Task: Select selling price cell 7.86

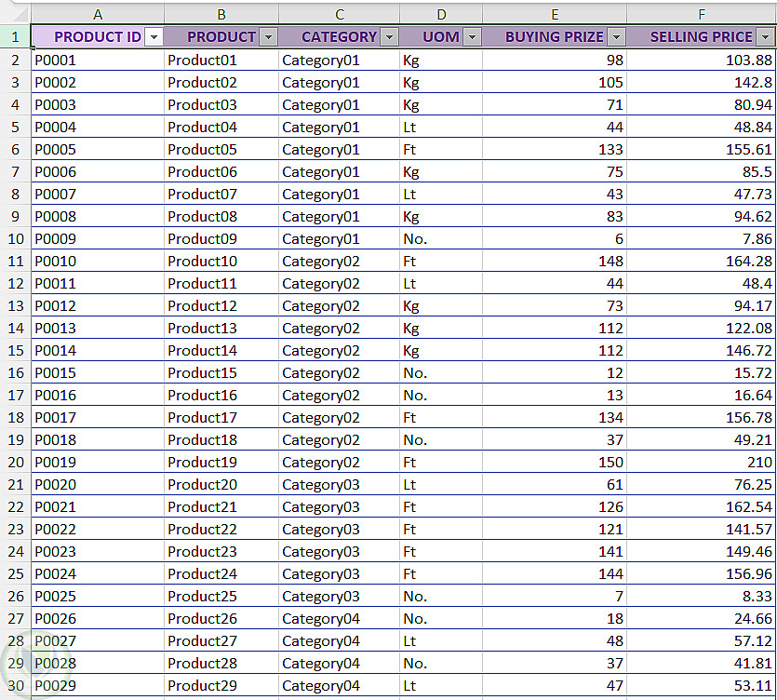Action: 702,239
